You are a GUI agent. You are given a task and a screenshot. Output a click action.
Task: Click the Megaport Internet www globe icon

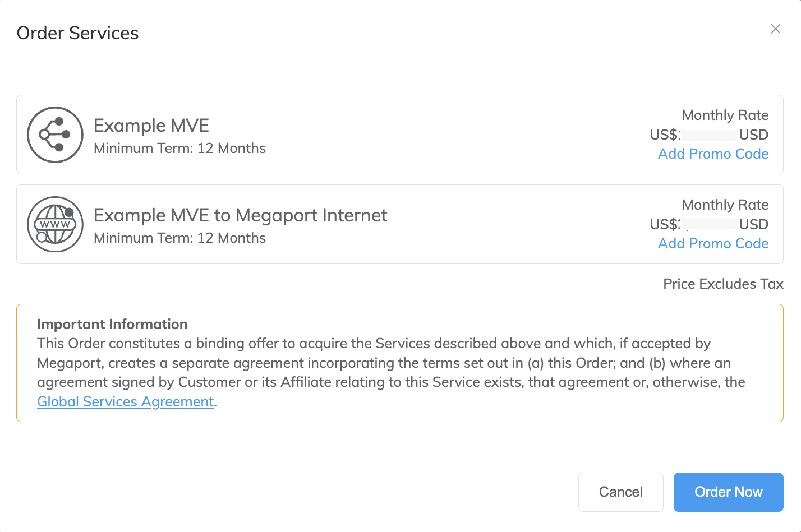point(56,224)
